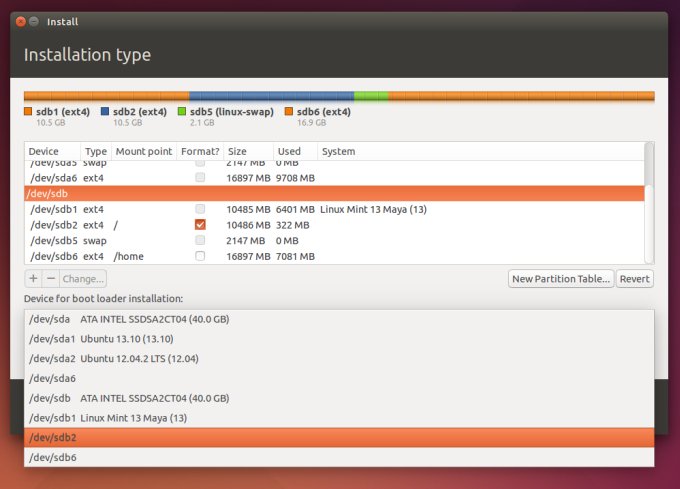Select the /dev/sdb1 partition row
Screen dimensions: 680x489
pos(334,209)
